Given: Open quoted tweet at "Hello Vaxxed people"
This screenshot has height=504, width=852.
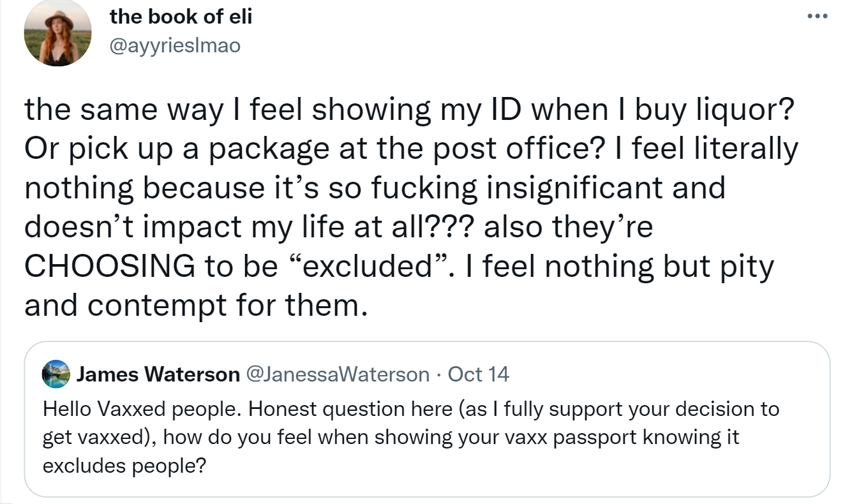Looking at the screenshot, I should [x=427, y=420].
